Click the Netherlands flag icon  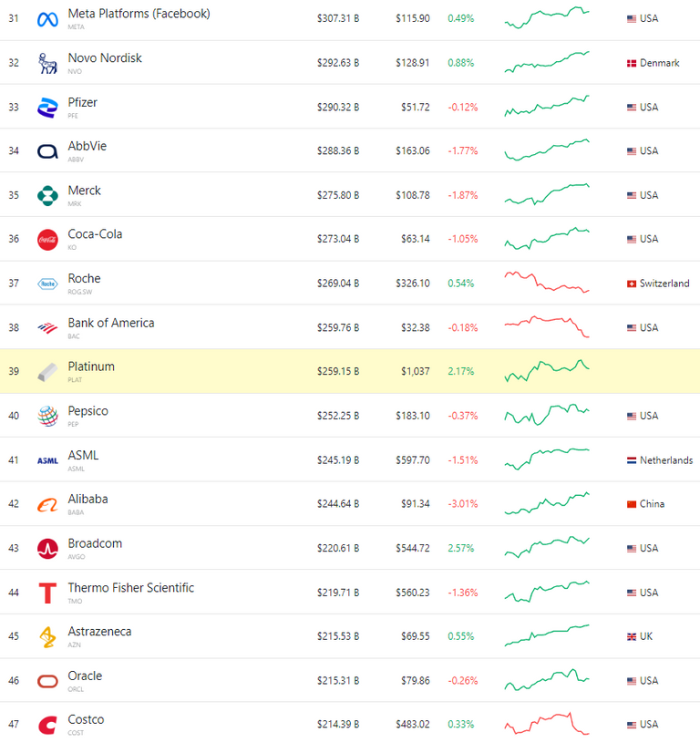pos(632,460)
